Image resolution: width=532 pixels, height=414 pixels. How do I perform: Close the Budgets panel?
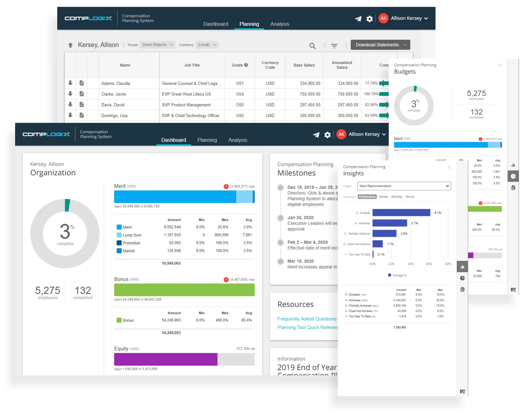(500, 65)
